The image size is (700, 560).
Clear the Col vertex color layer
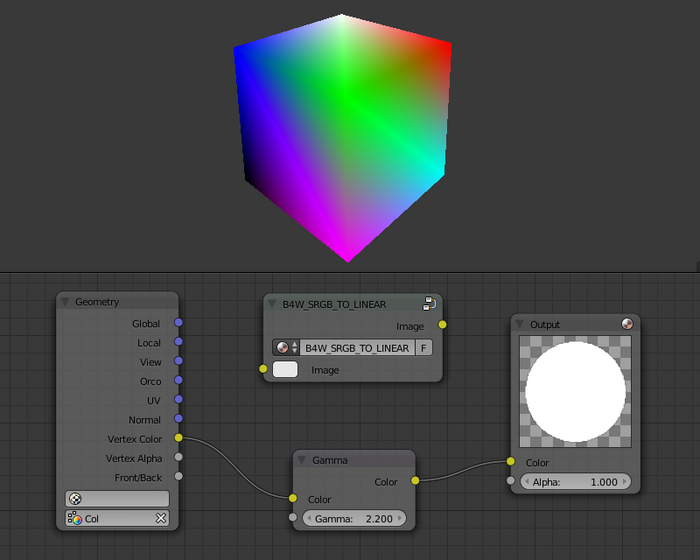point(160,519)
